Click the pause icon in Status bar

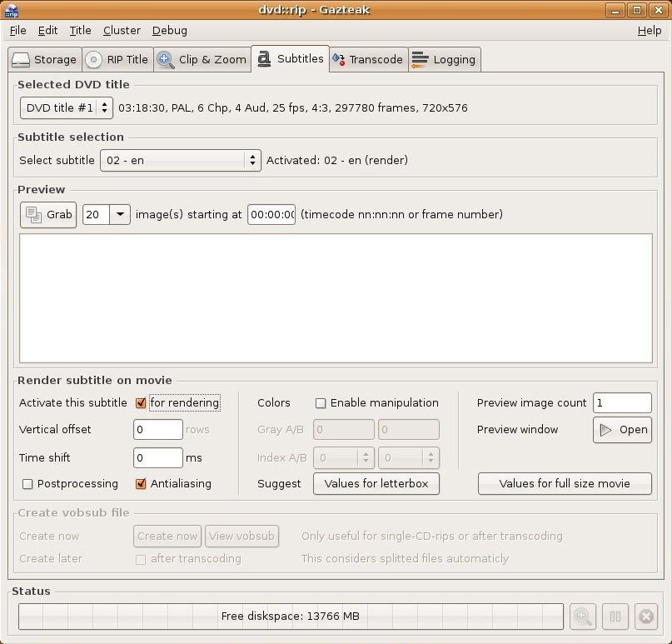click(615, 617)
